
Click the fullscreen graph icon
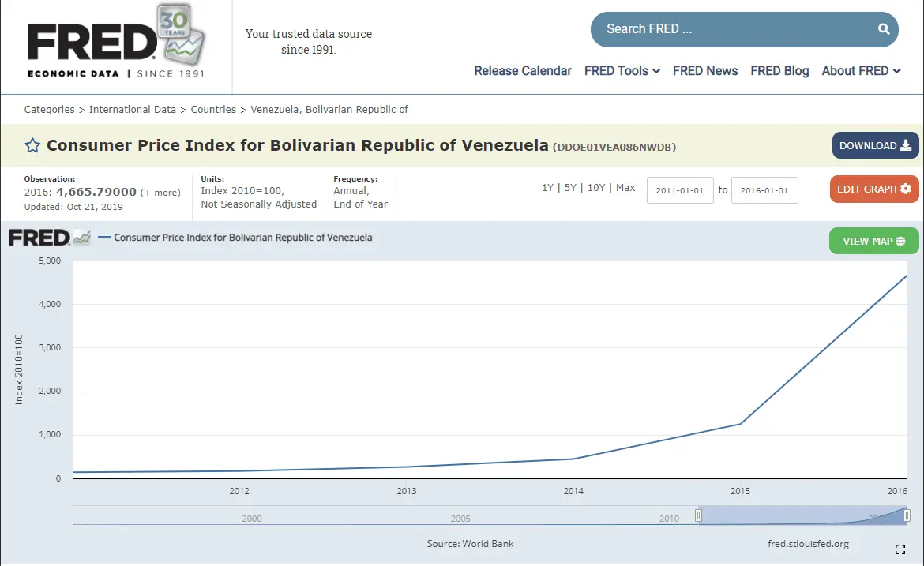[x=900, y=549]
